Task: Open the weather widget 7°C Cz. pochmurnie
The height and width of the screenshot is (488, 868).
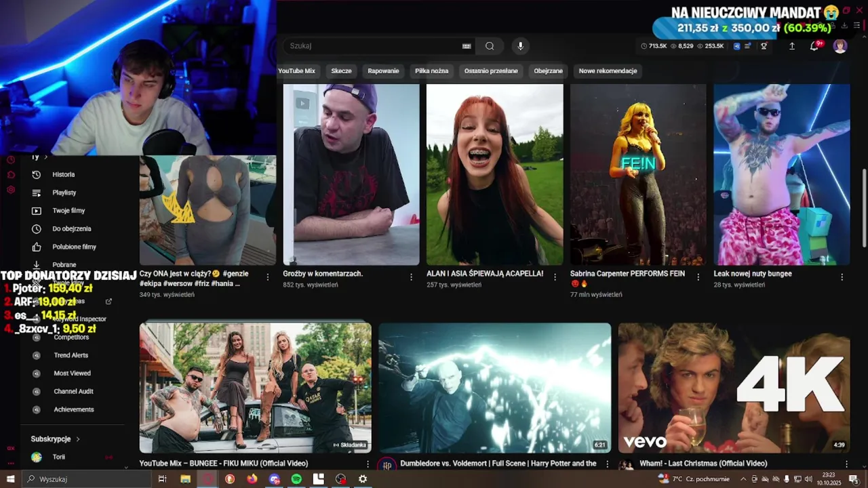Action: pos(694,479)
